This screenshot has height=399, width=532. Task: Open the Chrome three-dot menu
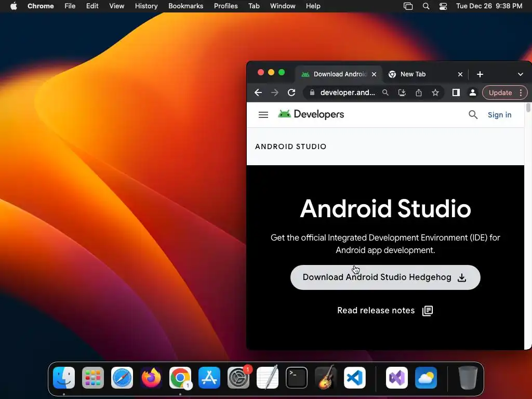tap(521, 92)
